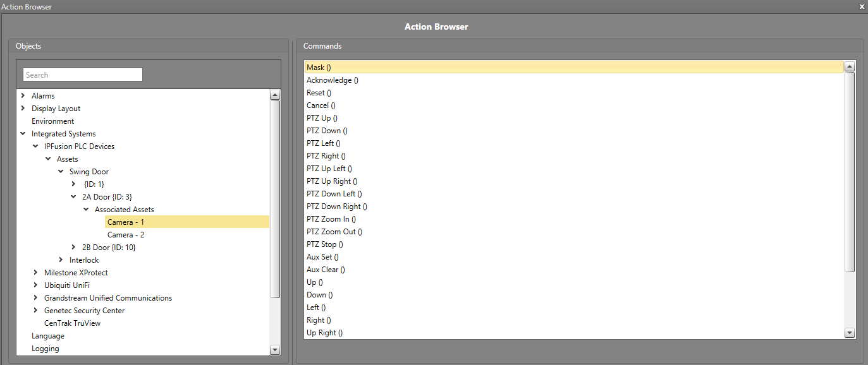Image resolution: width=868 pixels, height=365 pixels.
Task: Expand the Alarms tree node
Action: 23,96
